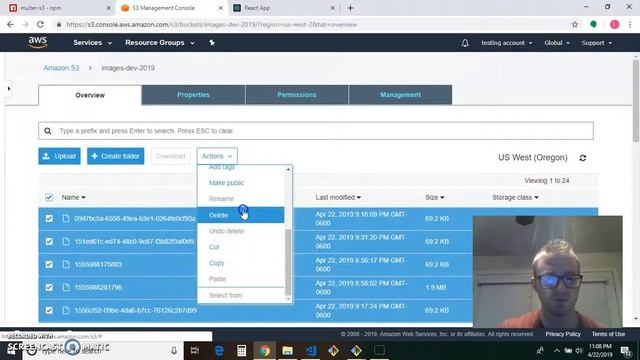Open Calculator from taskbar
The width and height of the screenshot is (640, 360).
pos(242,350)
